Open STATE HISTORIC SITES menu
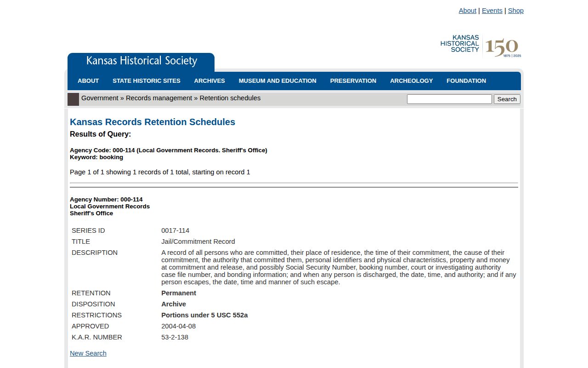This screenshot has width=588, height=368. tap(147, 81)
